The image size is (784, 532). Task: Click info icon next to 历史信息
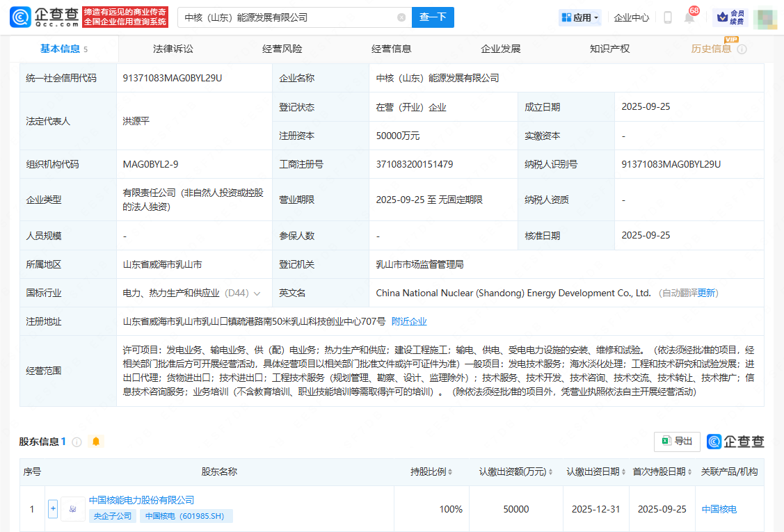(x=742, y=49)
